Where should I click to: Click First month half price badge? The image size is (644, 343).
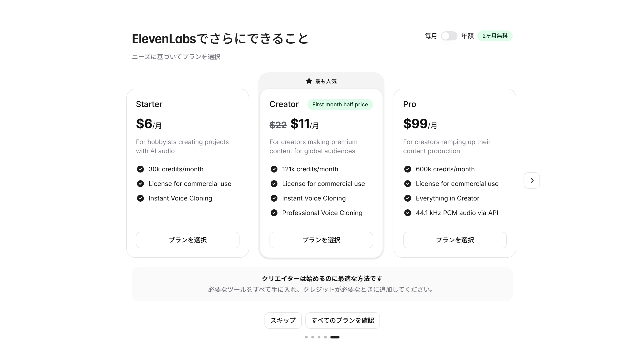point(340,104)
